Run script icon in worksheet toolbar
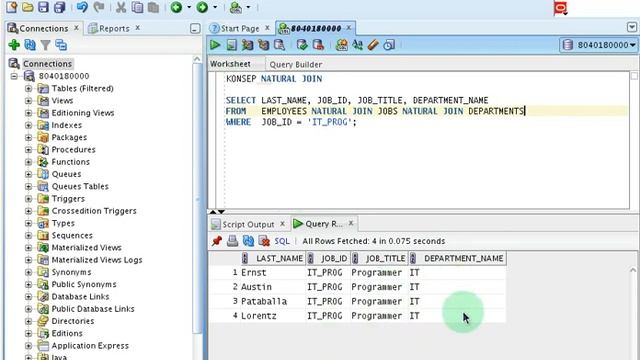This screenshot has width=640, height=360. point(231,44)
